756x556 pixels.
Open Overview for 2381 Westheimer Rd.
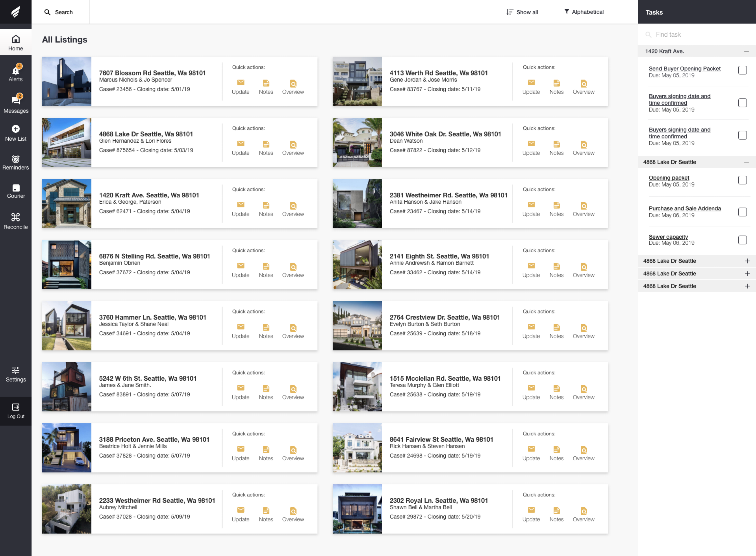click(583, 209)
